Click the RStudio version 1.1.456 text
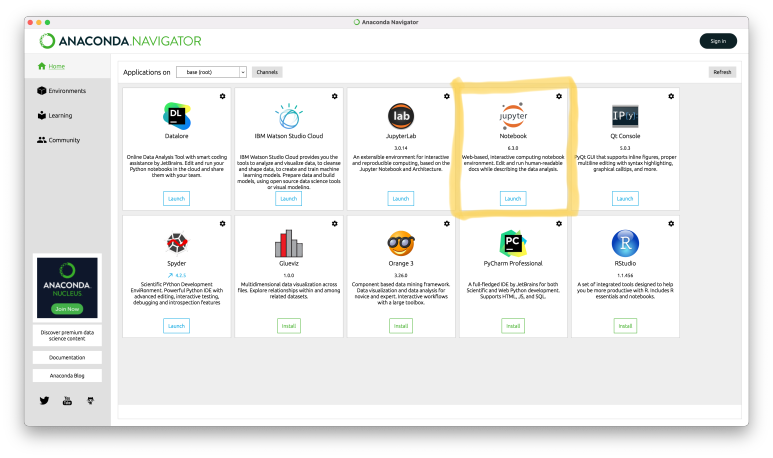This screenshot has width=773, height=458. point(625,275)
